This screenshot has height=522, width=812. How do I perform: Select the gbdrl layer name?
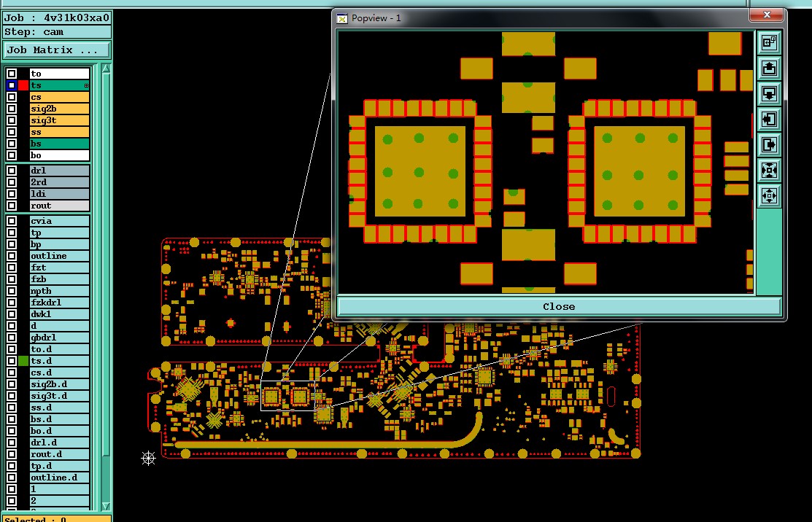[59, 338]
